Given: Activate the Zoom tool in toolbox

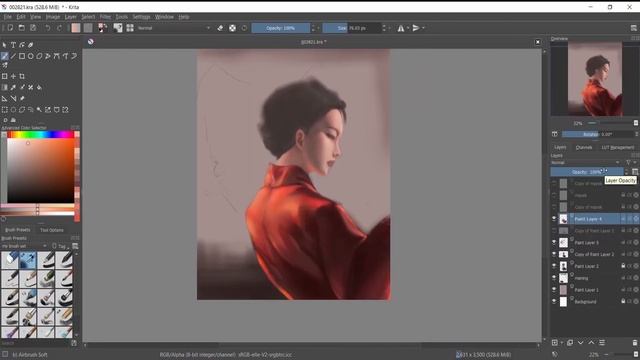Looking at the screenshot, I should tap(5, 120).
